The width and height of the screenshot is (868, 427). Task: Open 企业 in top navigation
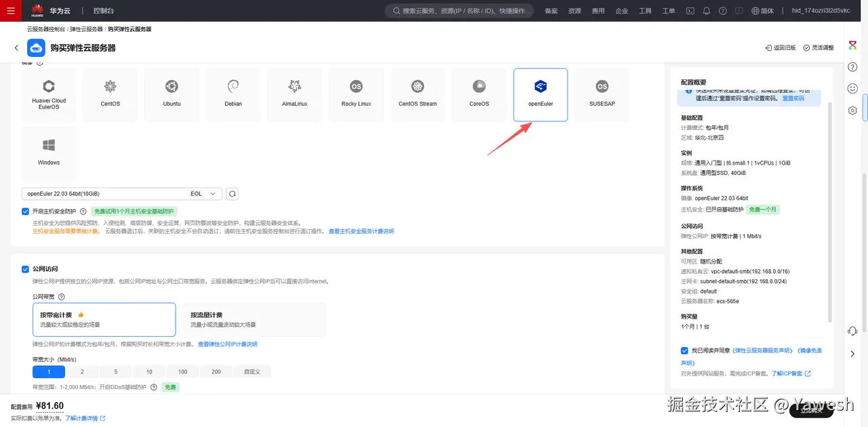point(622,11)
